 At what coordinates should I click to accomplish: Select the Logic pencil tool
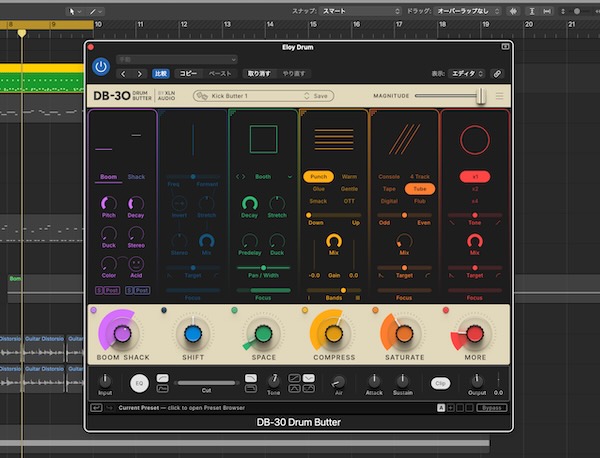coord(93,11)
